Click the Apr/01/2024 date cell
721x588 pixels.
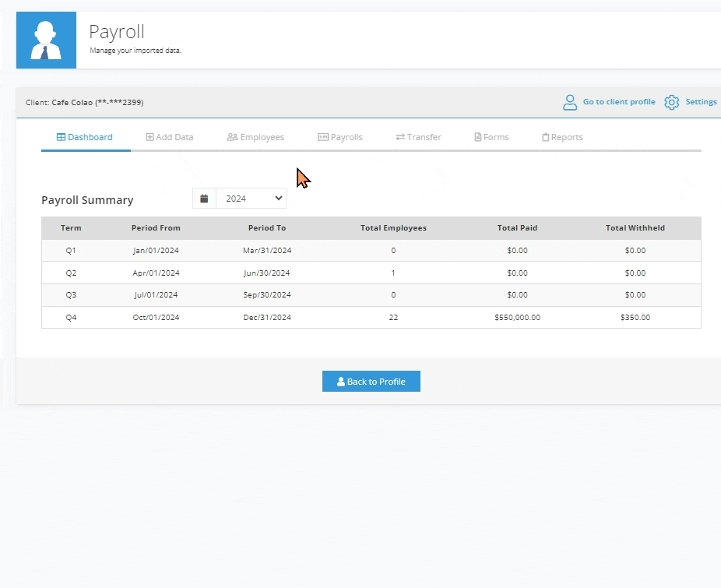coord(156,273)
